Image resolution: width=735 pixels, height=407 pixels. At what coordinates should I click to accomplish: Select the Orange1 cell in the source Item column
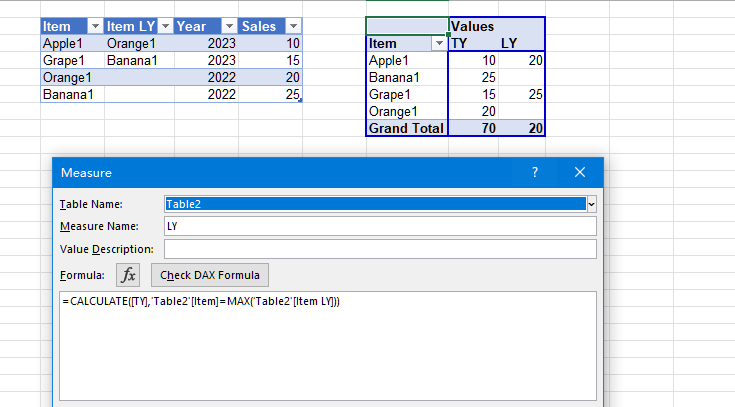click(73, 77)
